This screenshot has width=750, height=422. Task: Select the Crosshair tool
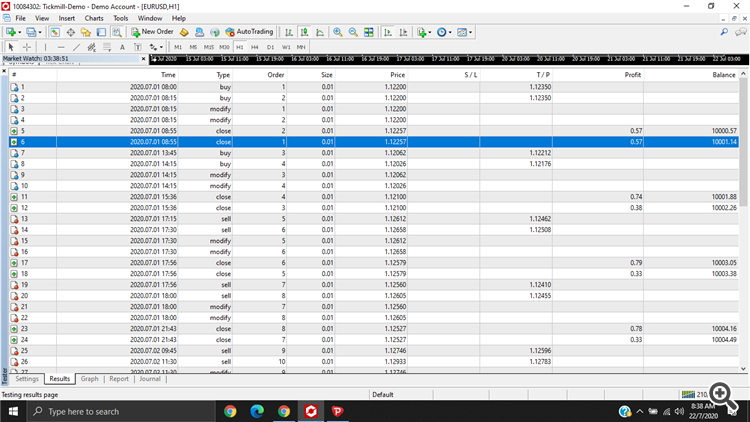pos(27,47)
